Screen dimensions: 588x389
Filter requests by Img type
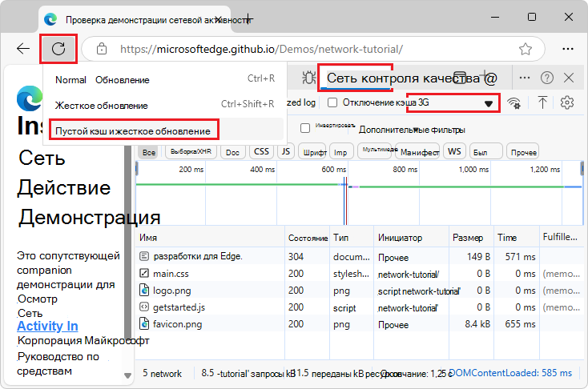pyautogui.click(x=340, y=152)
